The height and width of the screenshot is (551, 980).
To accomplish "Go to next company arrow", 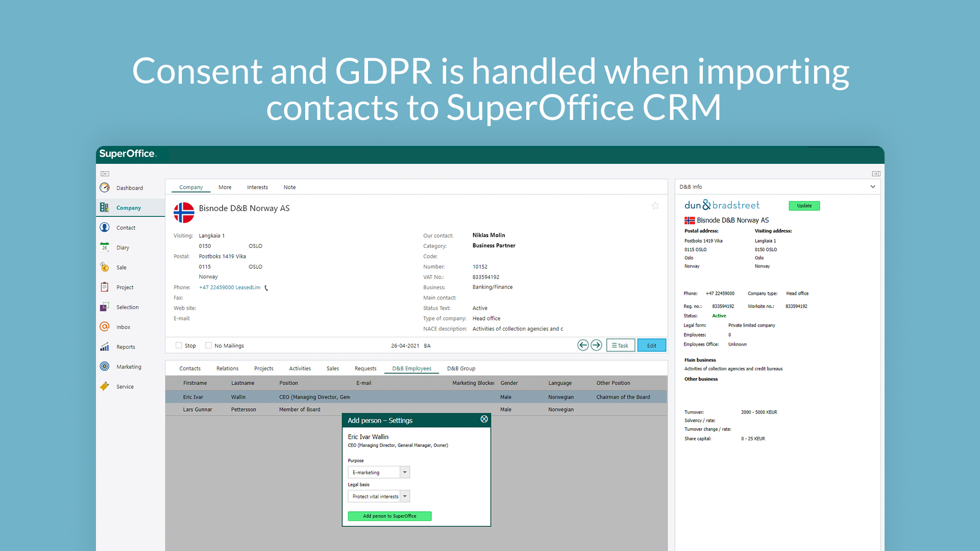I will pos(596,345).
